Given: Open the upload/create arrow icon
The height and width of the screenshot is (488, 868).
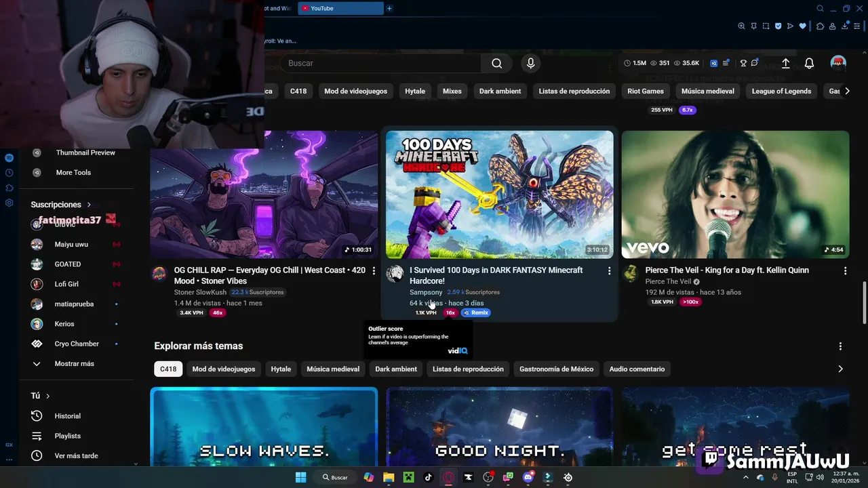Looking at the screenshot, I should pos(785,63).
